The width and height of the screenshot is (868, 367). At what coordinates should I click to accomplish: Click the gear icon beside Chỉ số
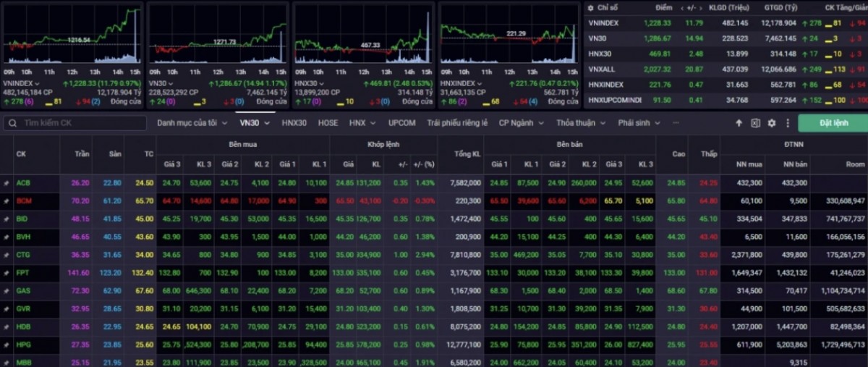(x=591, y=7)
